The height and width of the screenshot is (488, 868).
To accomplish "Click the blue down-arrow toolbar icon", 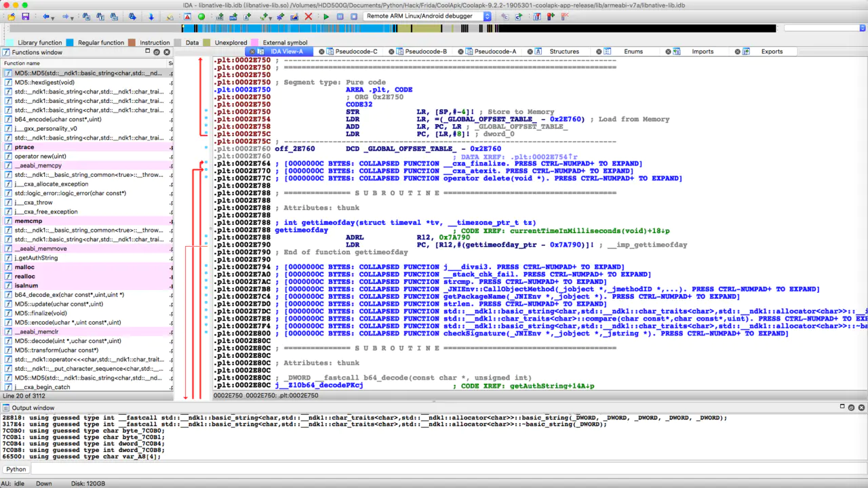I will (151, 16).
